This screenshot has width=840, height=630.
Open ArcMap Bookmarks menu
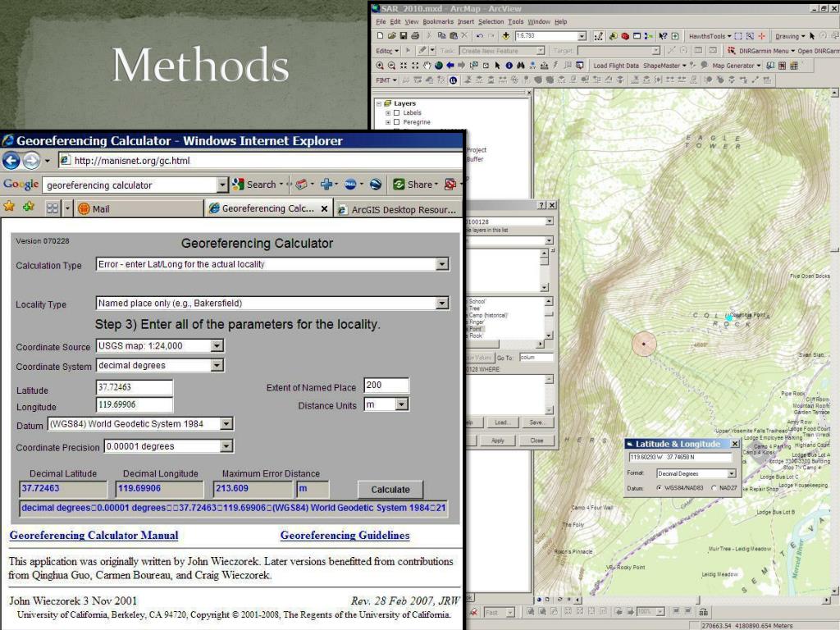tap(438, 22)
